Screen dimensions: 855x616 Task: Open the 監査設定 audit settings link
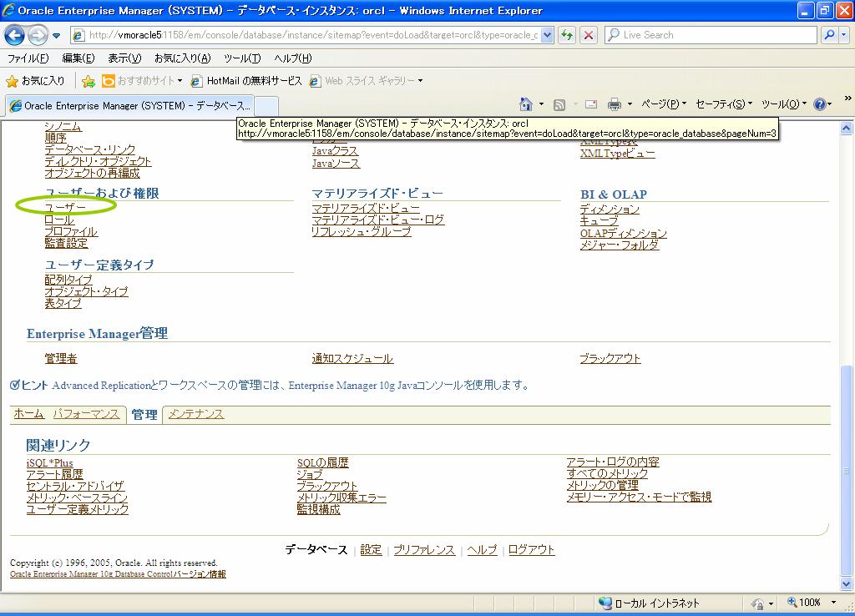[66, 244]
